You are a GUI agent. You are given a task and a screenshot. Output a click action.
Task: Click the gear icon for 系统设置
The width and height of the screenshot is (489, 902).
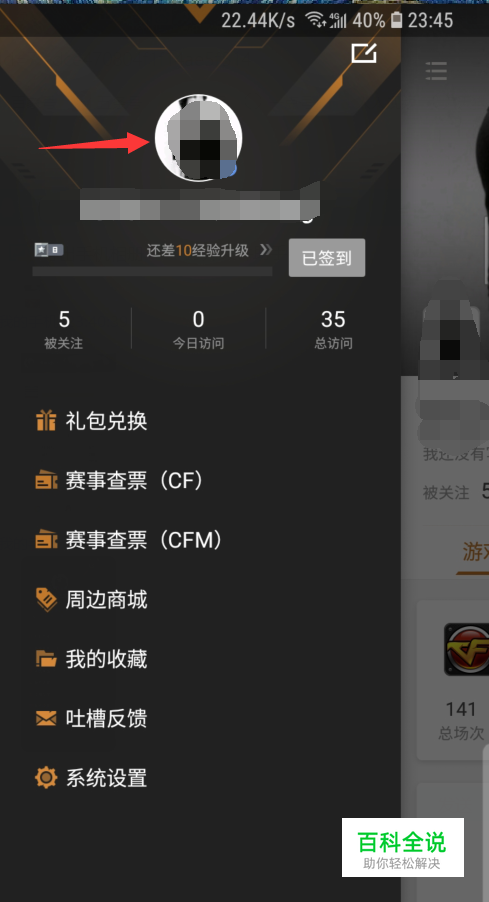click(x=46, y=778)
